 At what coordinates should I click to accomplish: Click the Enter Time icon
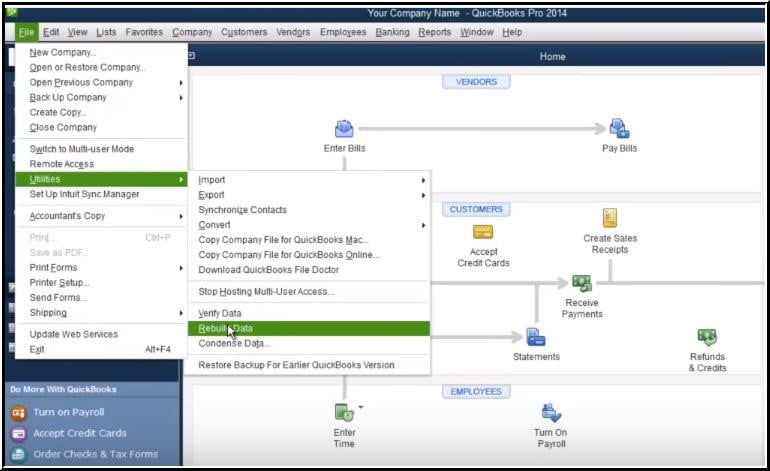coord(344,413)
